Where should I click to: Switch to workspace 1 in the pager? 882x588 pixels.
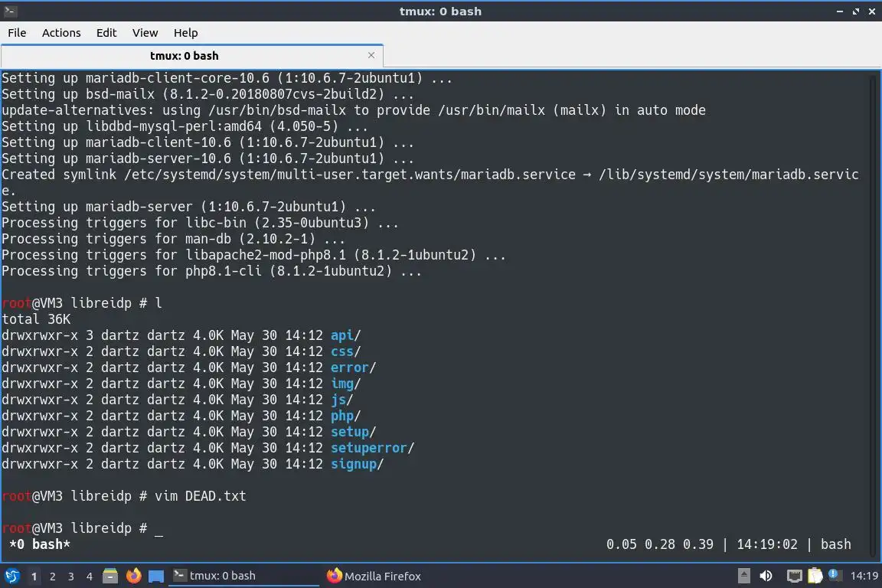click(x=34, y=577)
